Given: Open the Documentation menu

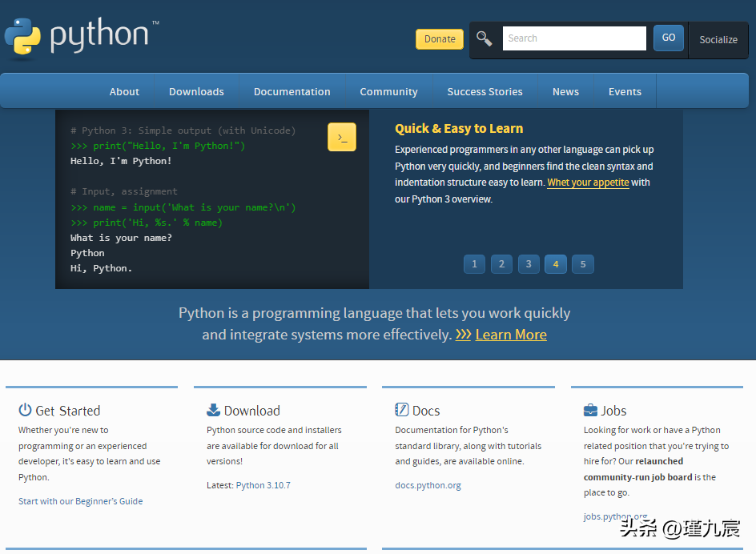Looking at the screenshot, I should [292, 91].
